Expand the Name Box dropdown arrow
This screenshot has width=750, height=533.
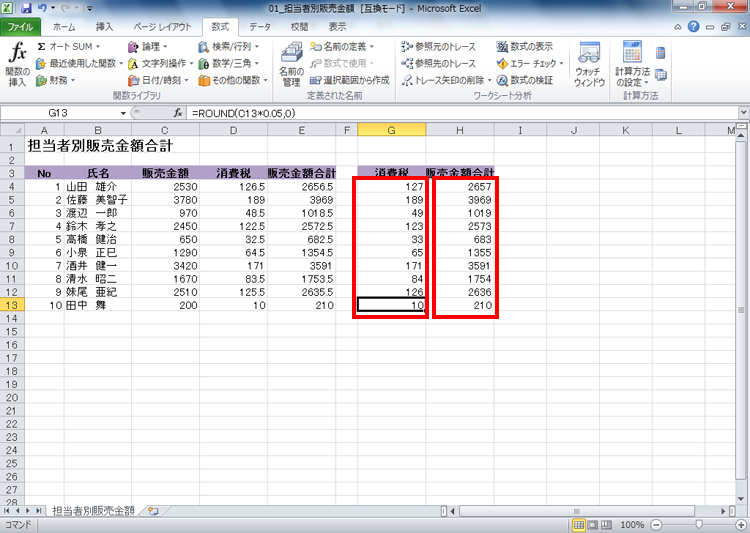(123, 113)
